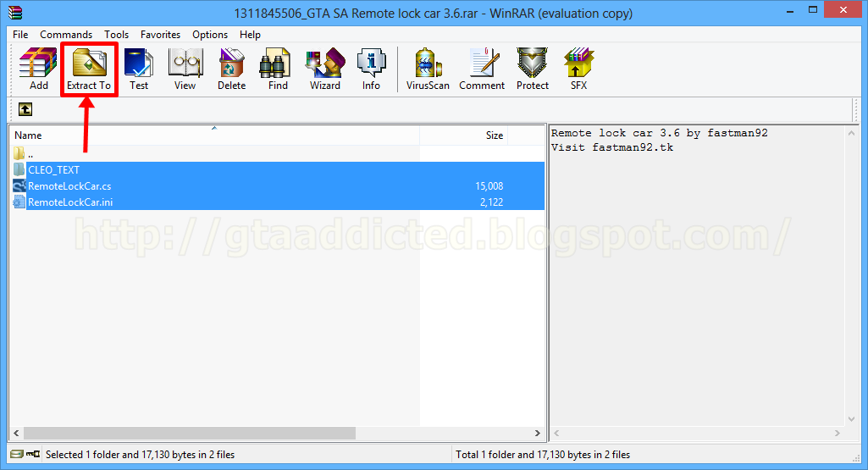Click the 'Total 1 folder and 17,130 bytes' status text
Screen dimensions: 868x470
click(543, 455)
